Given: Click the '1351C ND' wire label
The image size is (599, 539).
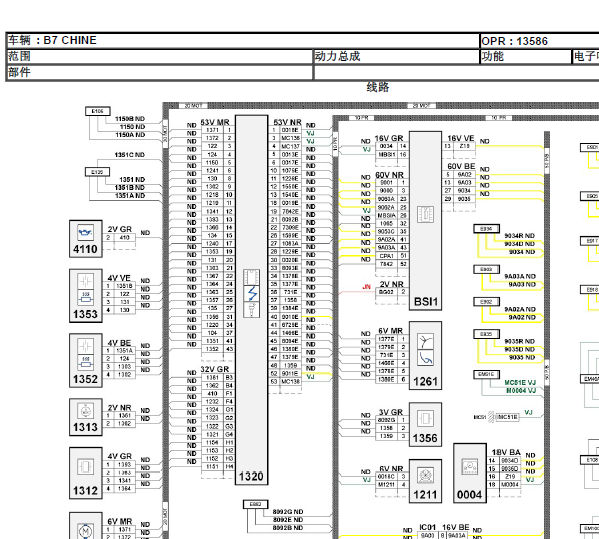Looking at the screenshot, I should pos(130,155).
